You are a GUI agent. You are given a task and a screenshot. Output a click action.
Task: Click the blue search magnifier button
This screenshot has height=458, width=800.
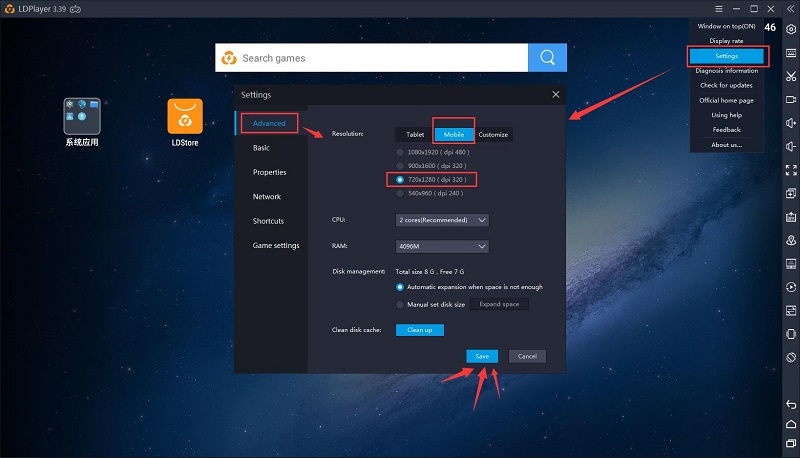click(547, 58)
